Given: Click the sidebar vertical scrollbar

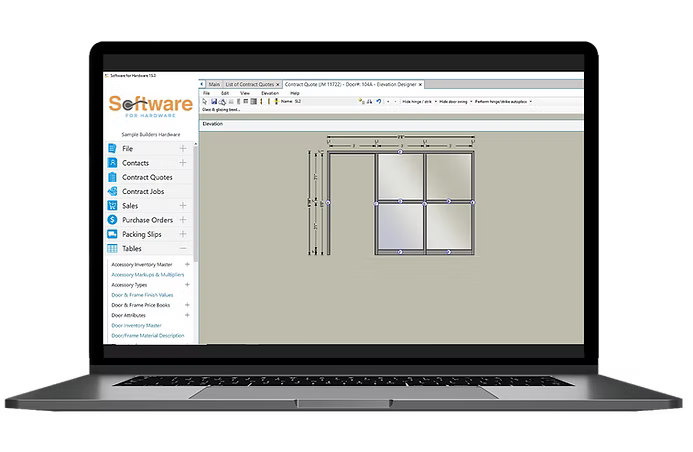Looking at the screenshot, I should tap(195, 203).
